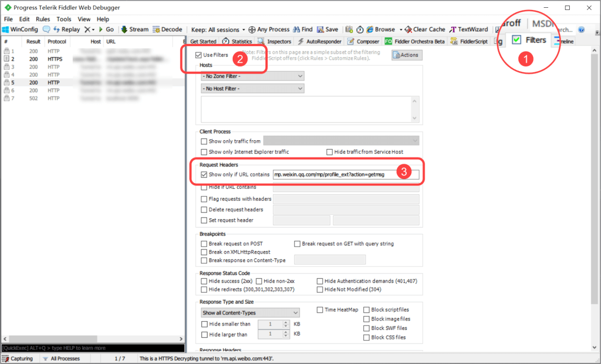
Task: Focus the QuickExec command box
Action: [93, 348]
